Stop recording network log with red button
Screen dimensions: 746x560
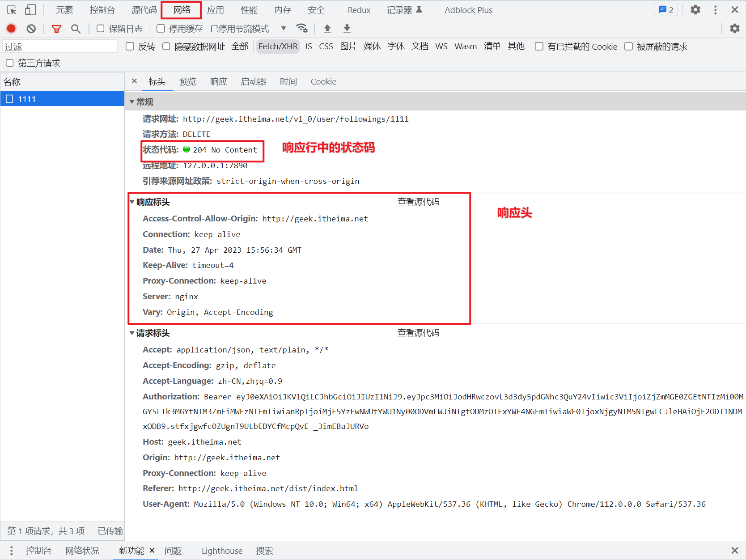(11, 29)
